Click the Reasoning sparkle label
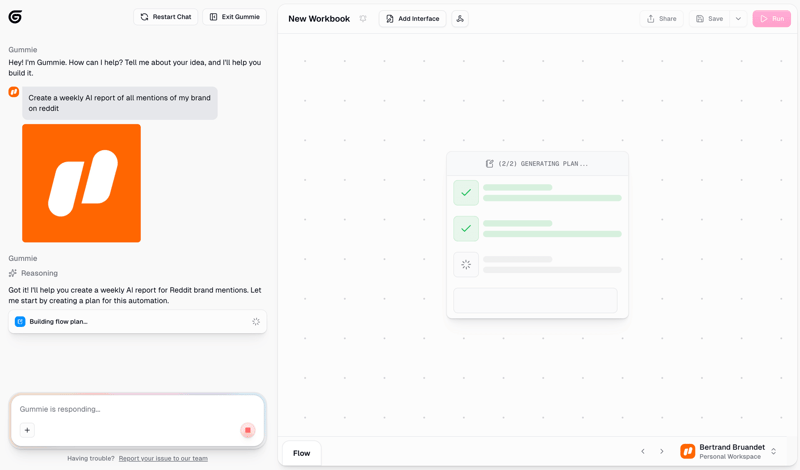The height and width of the screenshot is (470, 800). (x=33, y=273)
